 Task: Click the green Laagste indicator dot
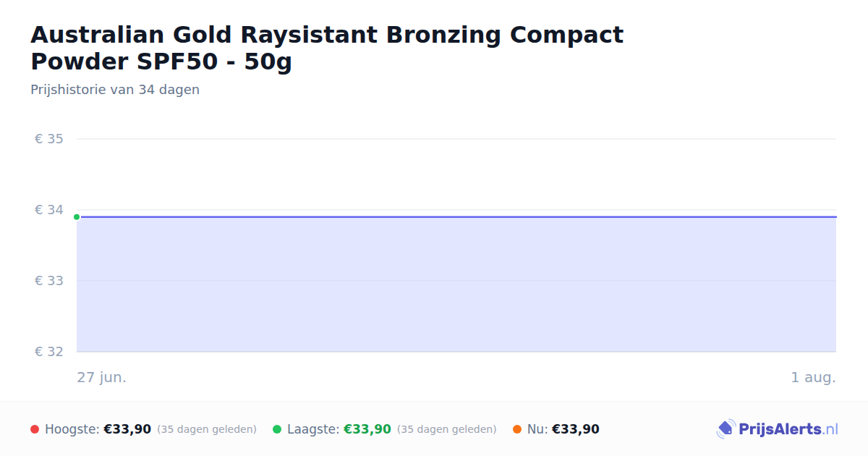277,429
